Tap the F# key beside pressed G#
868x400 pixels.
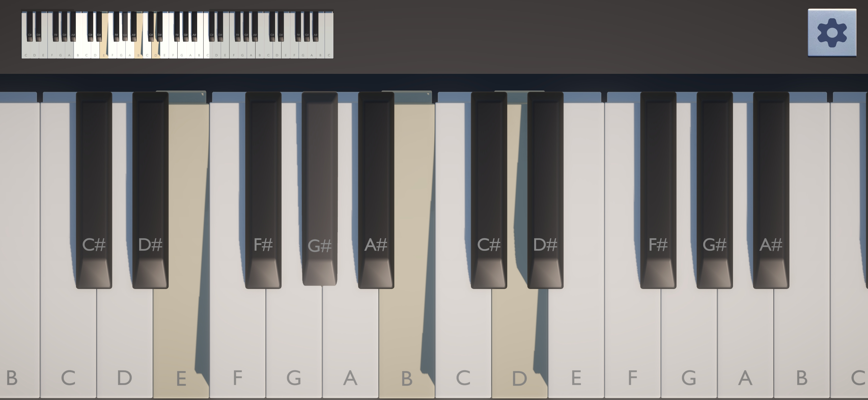tap(263, 190)
